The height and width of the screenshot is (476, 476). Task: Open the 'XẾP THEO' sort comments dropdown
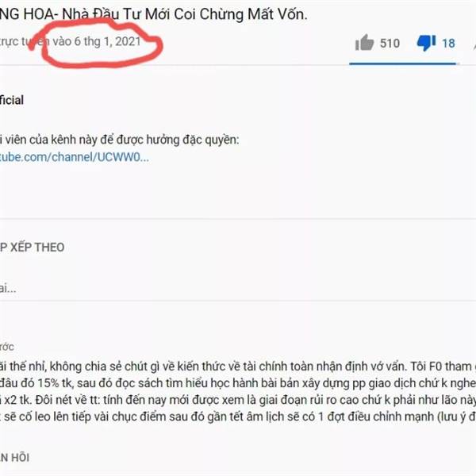[x=32, y=247]
